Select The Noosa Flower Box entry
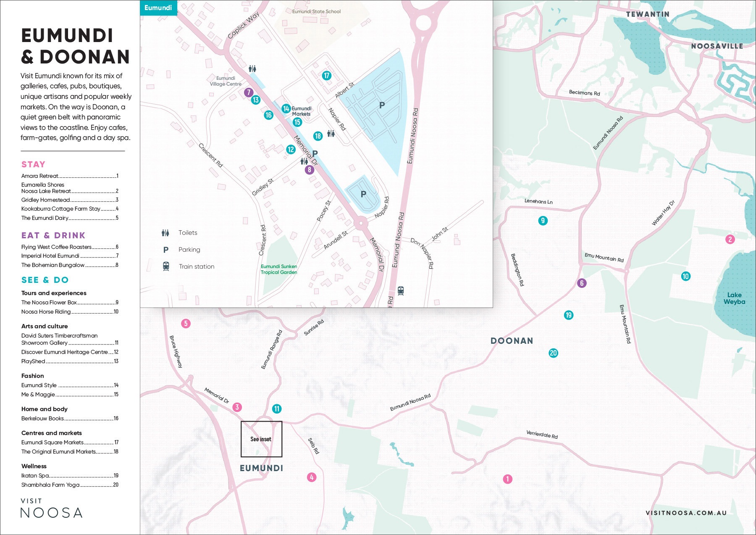 (x=70, y=303)
